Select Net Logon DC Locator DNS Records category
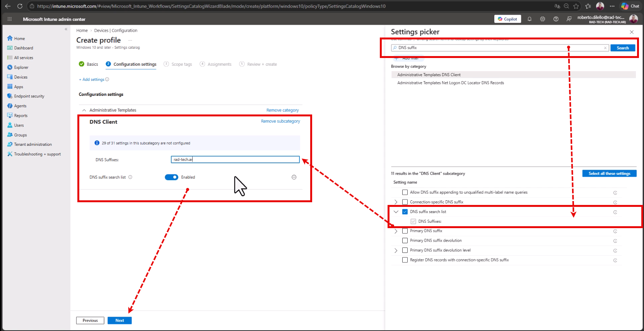This screenshot has height=331, width=644. 513,83
